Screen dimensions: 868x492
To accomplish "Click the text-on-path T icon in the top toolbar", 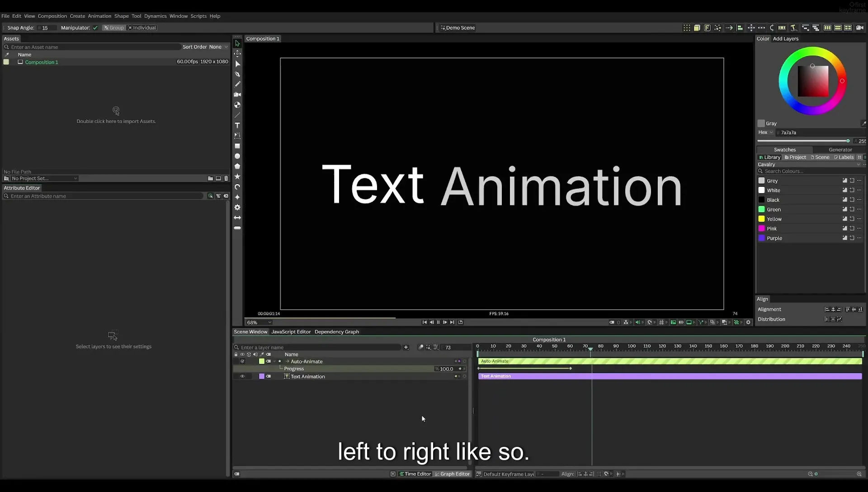I will point(793,28).
